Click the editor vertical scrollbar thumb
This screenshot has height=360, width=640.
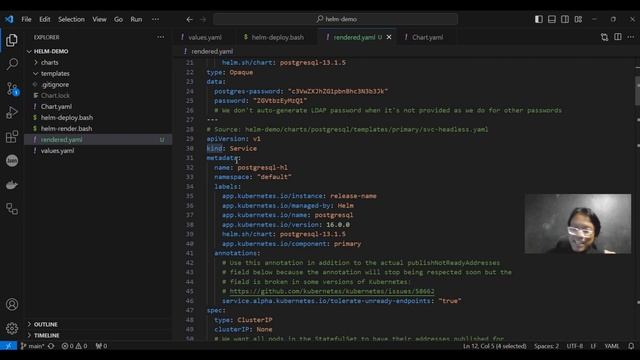pos(638,91)
